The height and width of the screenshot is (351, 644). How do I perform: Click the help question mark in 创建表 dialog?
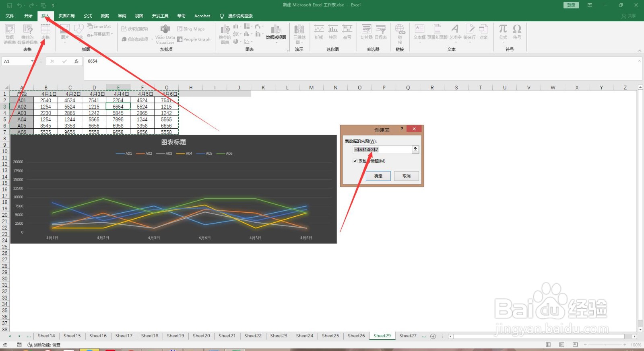401,129
